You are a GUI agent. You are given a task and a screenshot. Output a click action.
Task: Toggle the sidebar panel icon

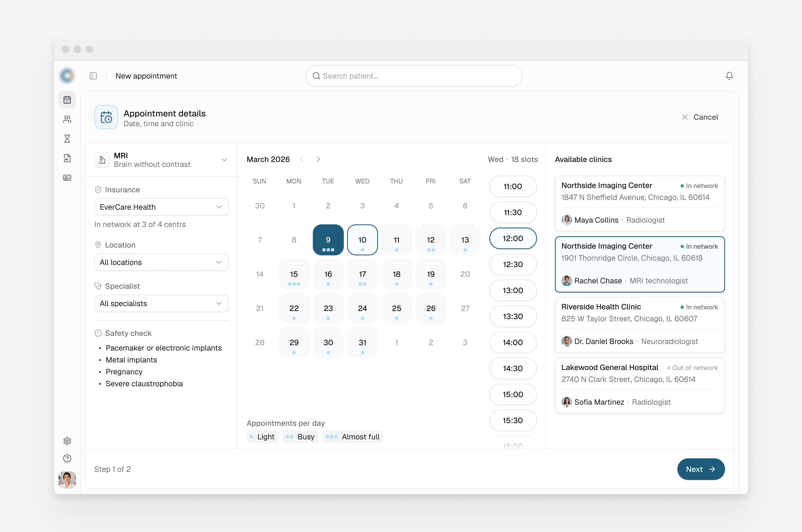click(93, 76)
